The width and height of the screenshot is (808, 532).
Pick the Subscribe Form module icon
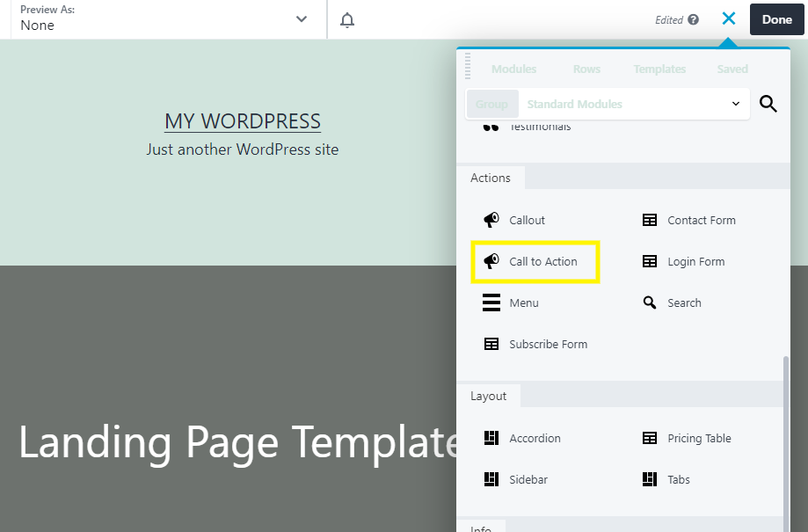point(491,344)
